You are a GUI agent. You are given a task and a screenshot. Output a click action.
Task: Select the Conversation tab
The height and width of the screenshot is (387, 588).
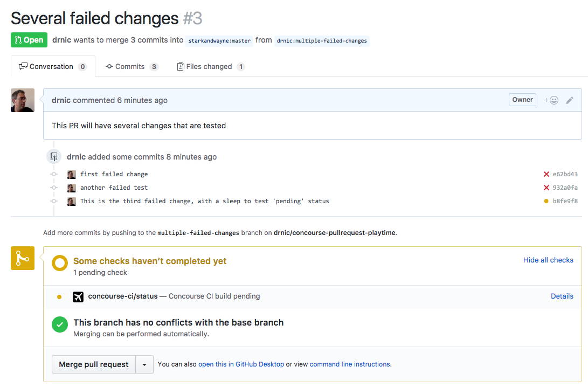[x=52, y=66]
